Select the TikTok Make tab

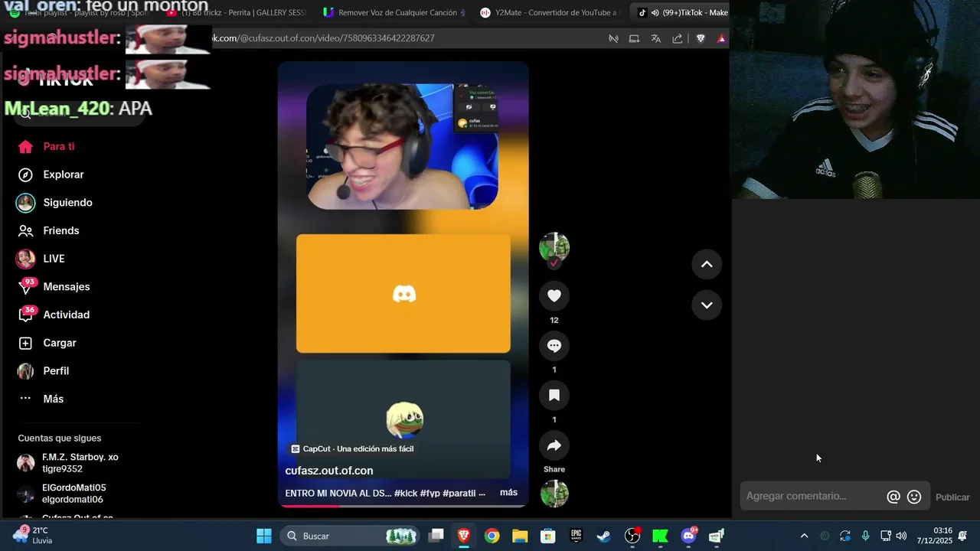681,12
